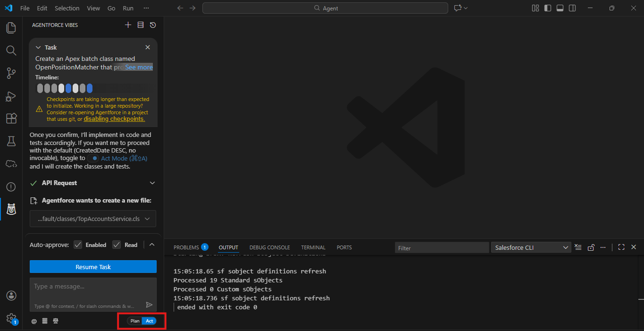Click the blue marker in task timeline
Viewport: 644px width, 331px height.
pyautogui.click(x=68, y=88)
